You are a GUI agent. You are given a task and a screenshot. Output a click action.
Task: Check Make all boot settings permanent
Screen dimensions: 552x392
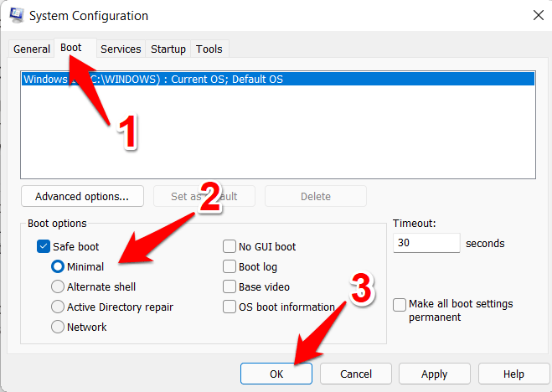[400, 304]
